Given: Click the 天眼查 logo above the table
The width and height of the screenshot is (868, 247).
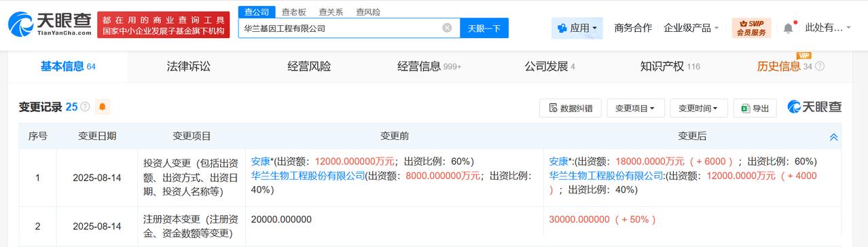Looking at the screenshot, I should pyautogui.click(x=814, y=107).
